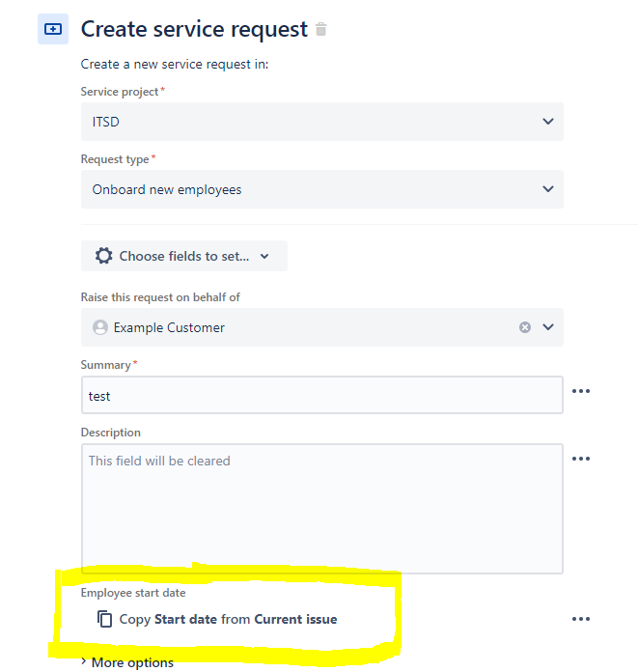Open the Request type dropdown
The height and width of the screenshot is (672, 638).
(321, 189)
